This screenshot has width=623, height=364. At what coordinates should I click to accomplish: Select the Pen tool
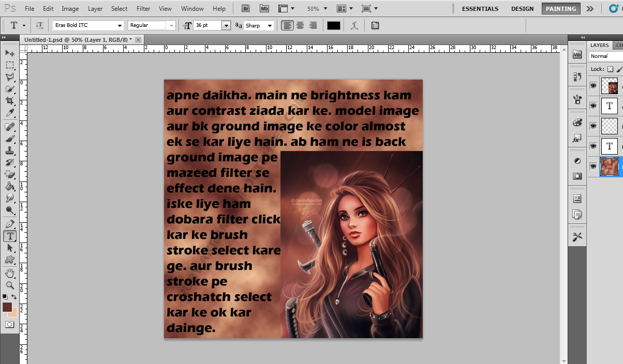(10, 224)
